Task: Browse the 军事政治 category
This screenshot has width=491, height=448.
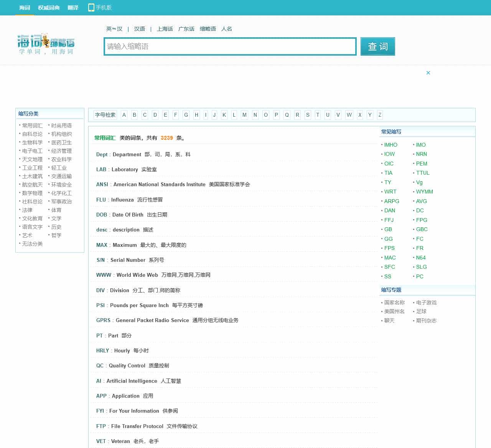Action: coord(61,202)
